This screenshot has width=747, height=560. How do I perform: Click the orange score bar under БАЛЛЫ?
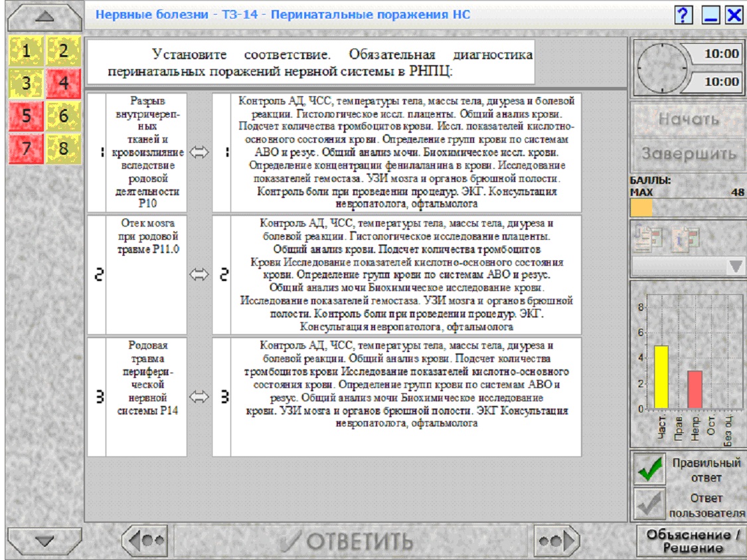pos(641,208)
